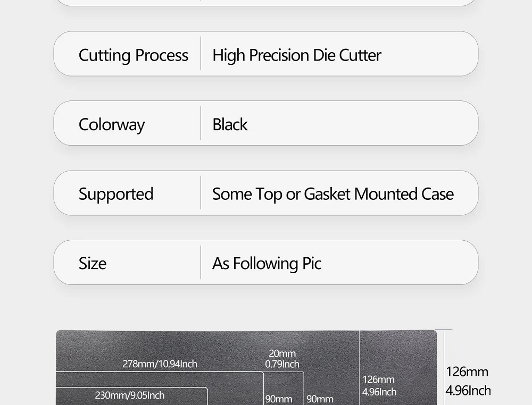The image size is (532, 405).
Task: Click the Size row label
Action: coord(93,263)
